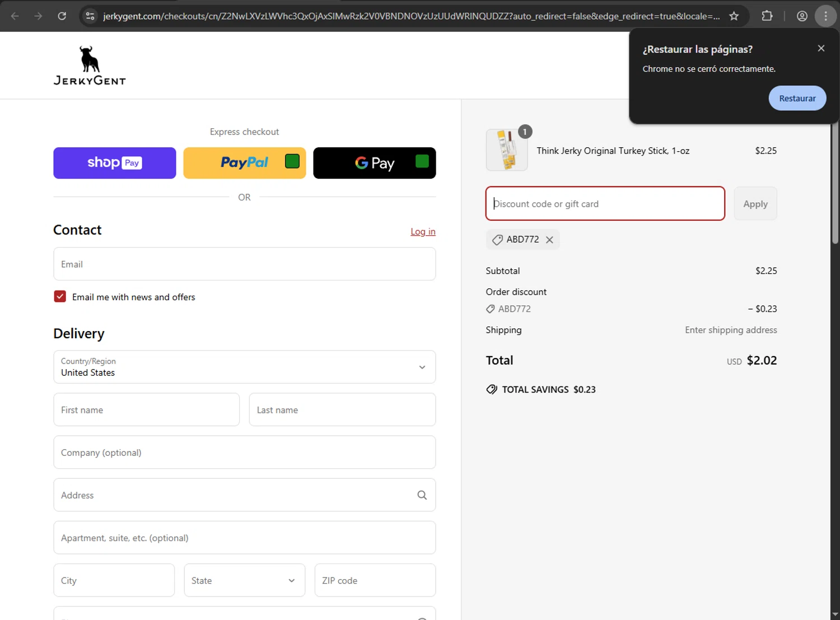
Task: Remove the ABD772 discount code
Action: [549, 240]
